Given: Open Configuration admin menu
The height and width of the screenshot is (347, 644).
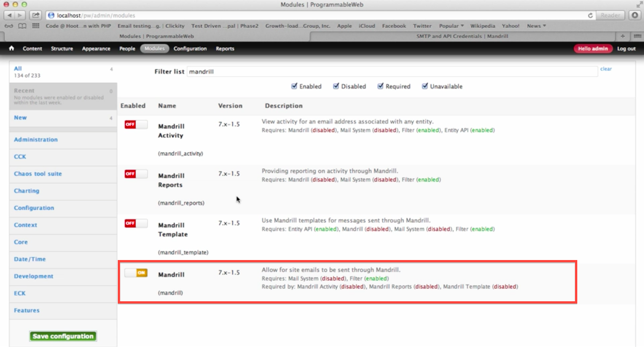Looking at the screenshot, I should 190,48.
